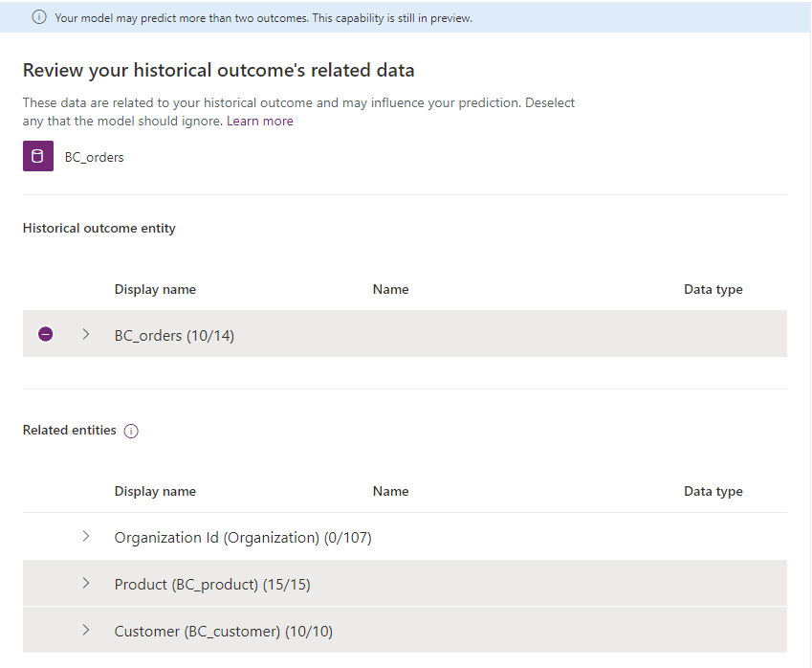Screen dimensions: 812x668
Task: Select the BC_orders (10/14) row label
Action: point(174,335)
